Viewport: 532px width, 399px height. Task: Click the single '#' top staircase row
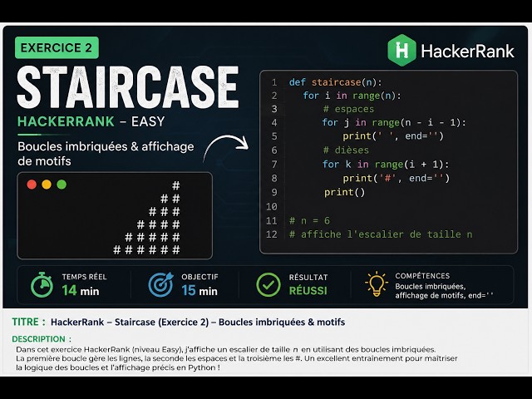175,185
